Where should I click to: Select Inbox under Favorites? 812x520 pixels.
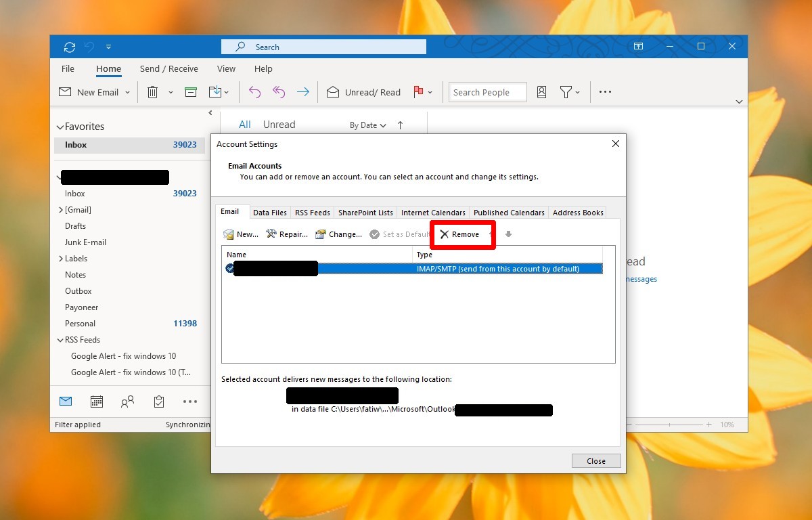pyautogui.click(x=129, y=145)
